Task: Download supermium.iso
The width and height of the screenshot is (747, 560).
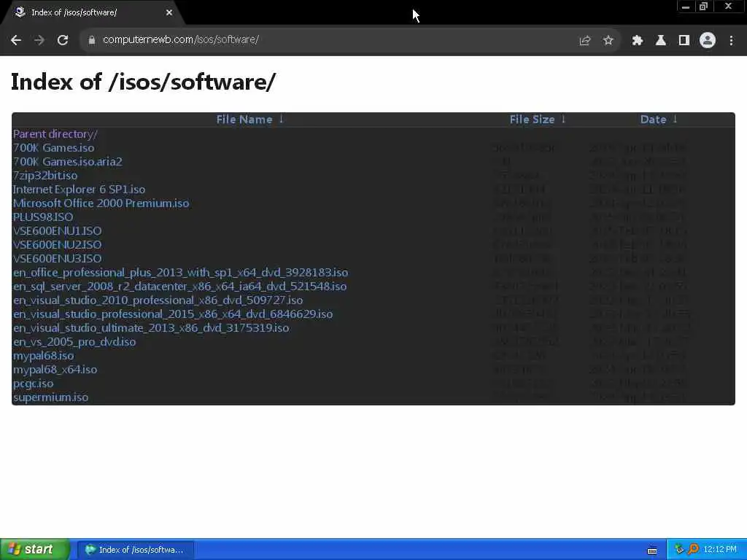Action: coord(50,397)
